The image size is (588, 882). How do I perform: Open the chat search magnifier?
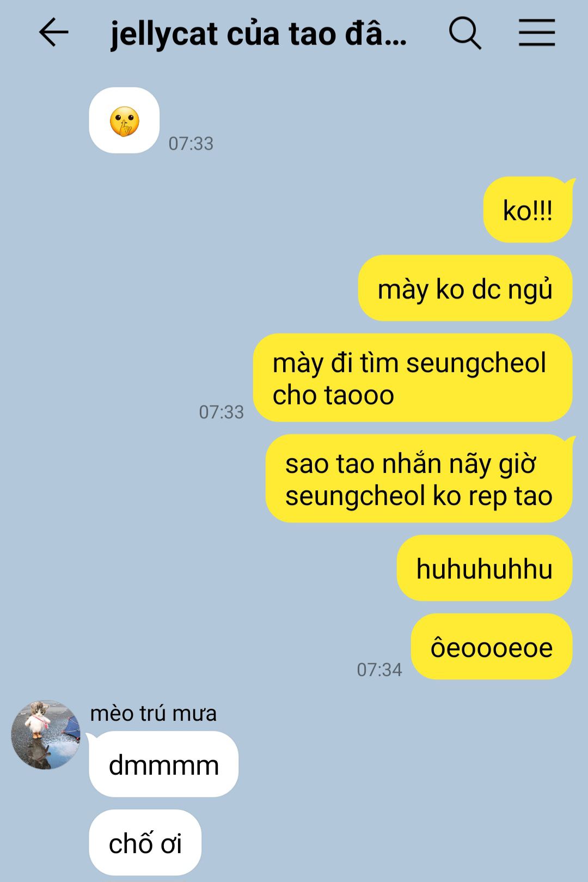tap(464, 33)
